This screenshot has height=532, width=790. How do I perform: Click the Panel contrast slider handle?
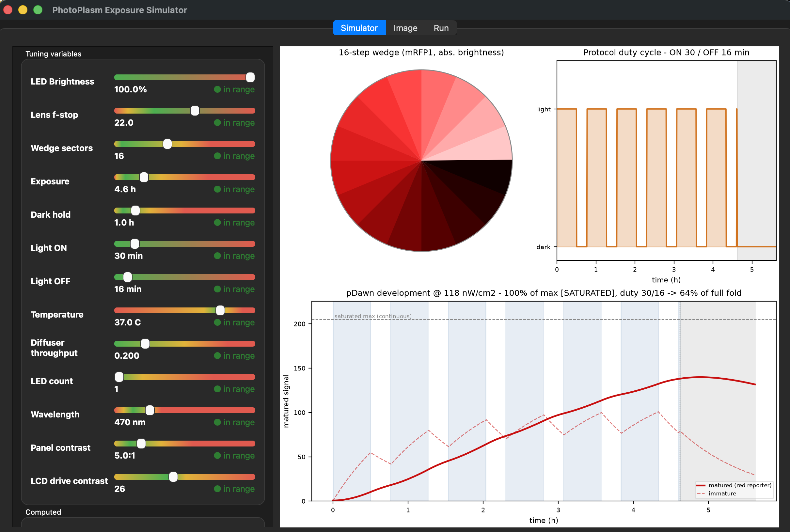[141, 443]
